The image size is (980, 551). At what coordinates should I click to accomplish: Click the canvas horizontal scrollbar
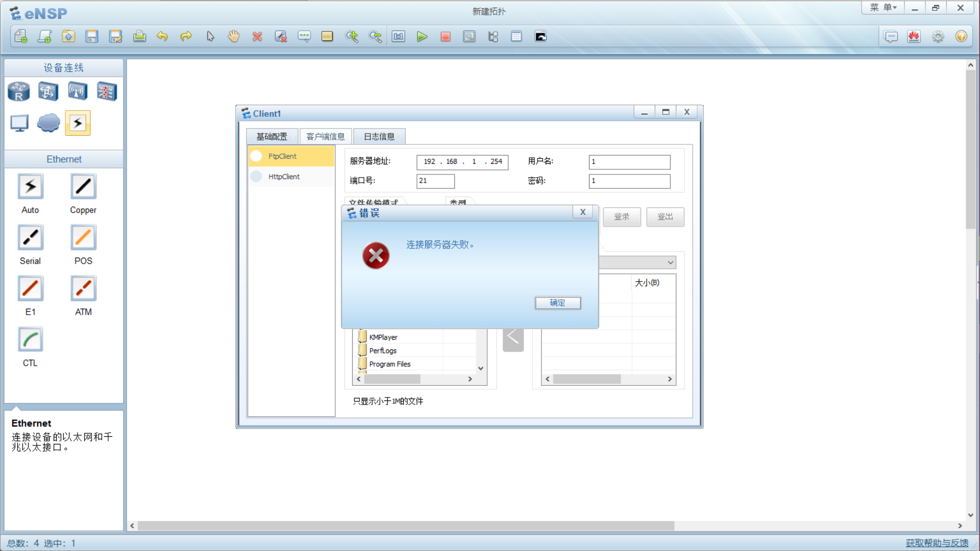405,525
